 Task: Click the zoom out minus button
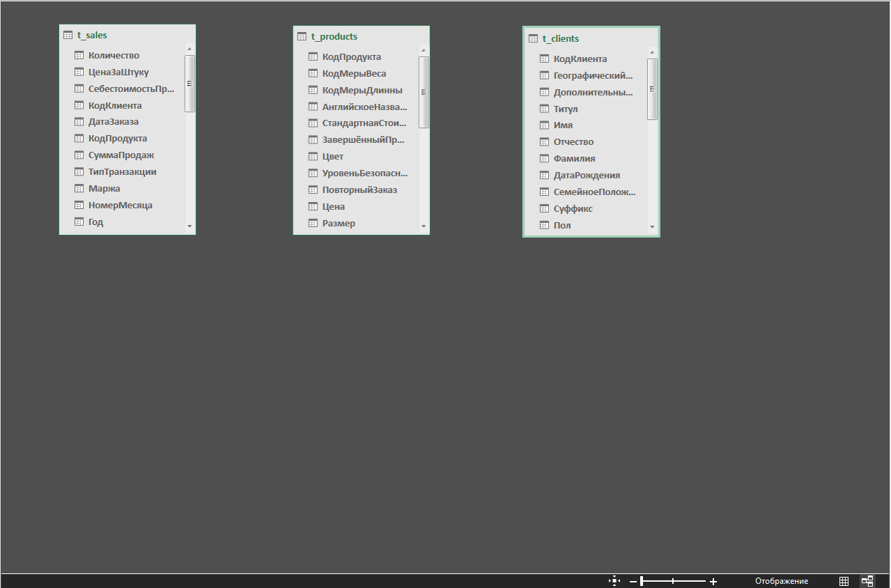coord(633,581)
